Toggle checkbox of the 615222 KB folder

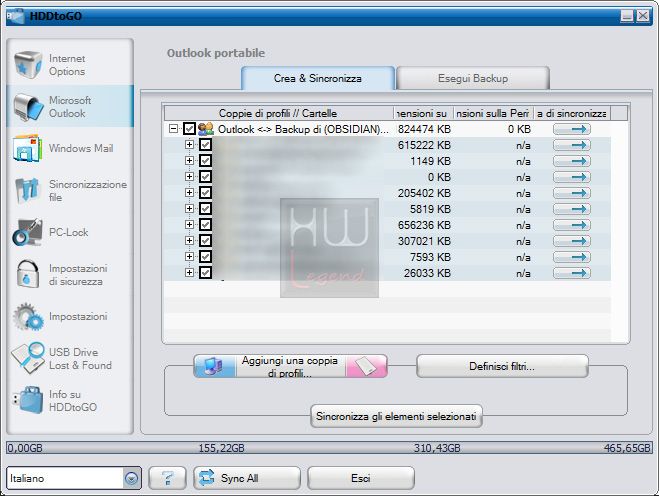tap(205, 145)
